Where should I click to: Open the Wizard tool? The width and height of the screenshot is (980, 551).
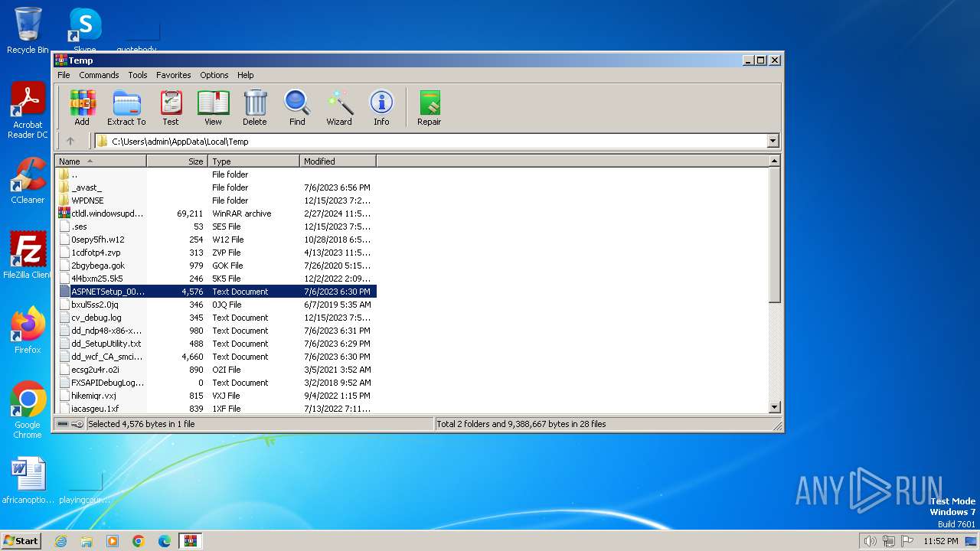tap(339, 107)
